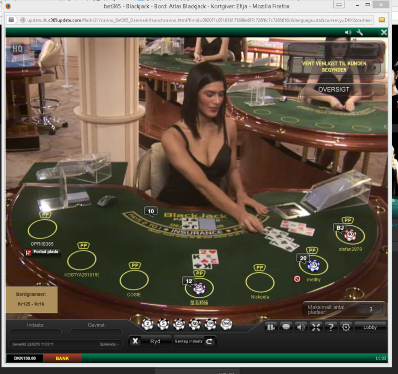Open the wrench tools icon in top bar

tap(360, 32)
